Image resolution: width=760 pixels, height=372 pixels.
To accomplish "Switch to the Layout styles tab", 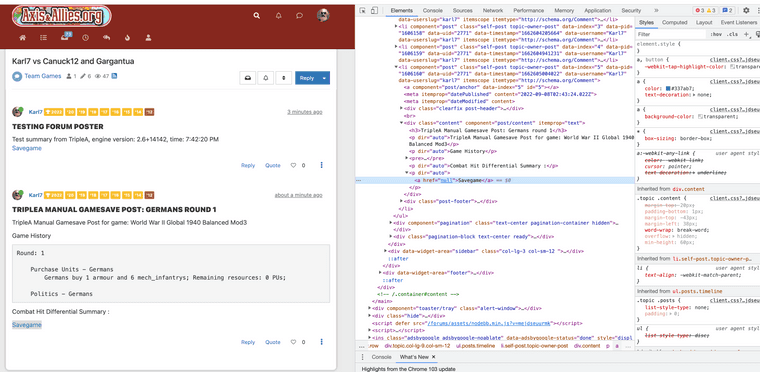I will click(704, 22).
